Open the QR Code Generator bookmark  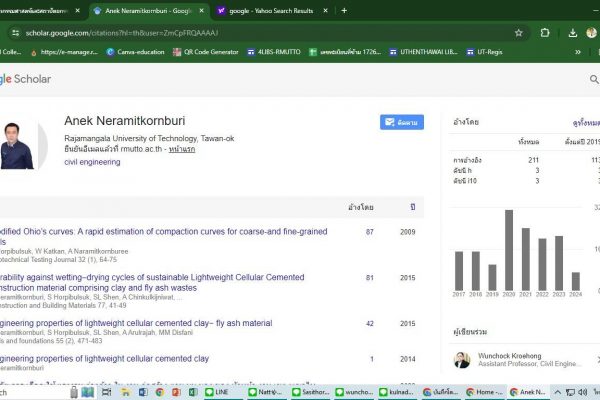(x=205, y=52)
